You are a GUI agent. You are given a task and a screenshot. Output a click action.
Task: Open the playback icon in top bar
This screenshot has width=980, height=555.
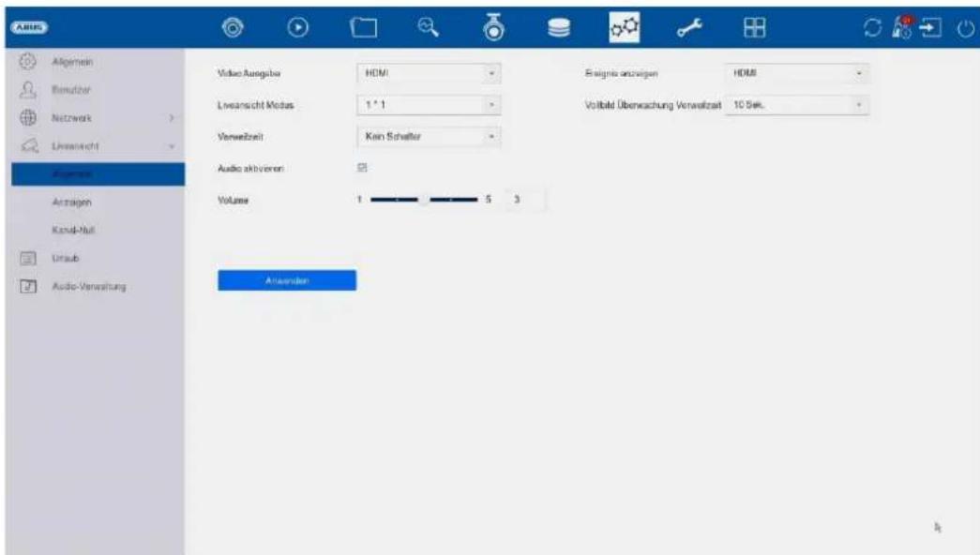[x=297, y=27]
